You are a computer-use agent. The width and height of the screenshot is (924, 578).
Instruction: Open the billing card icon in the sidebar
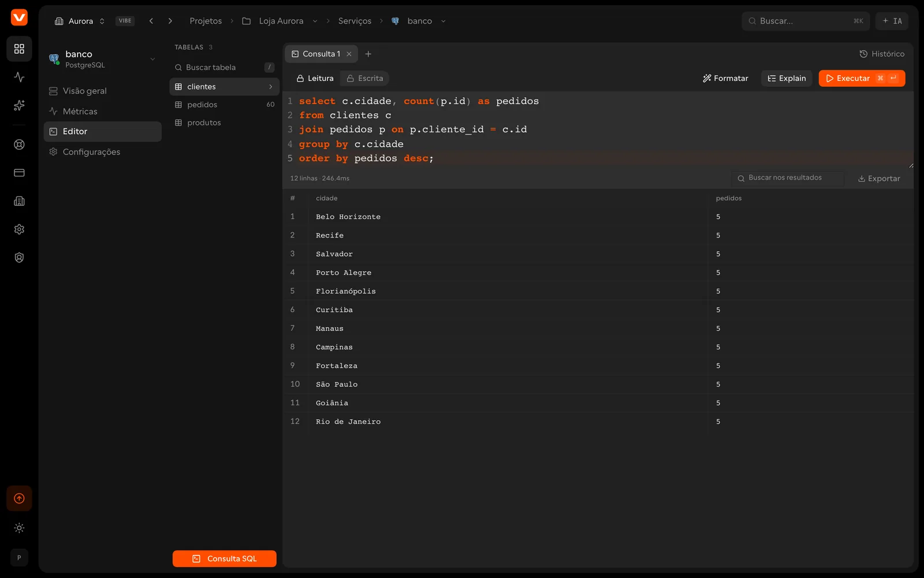[19, 173]
